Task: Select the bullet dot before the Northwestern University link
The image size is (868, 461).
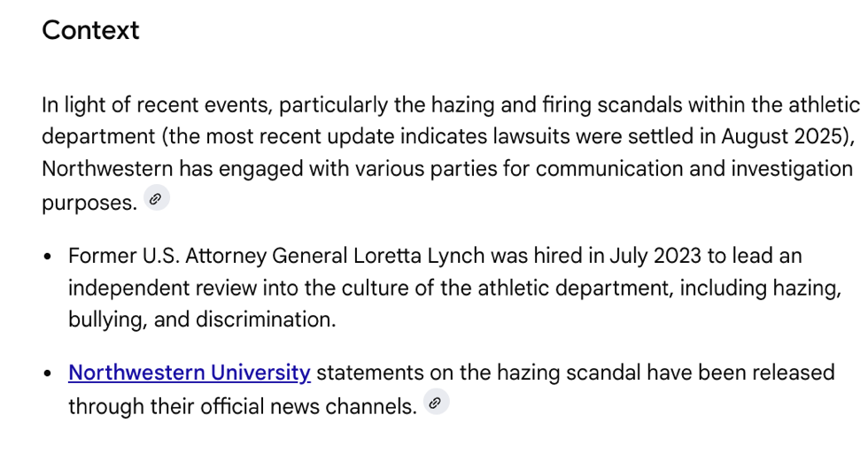Action: (x=47, y=373)
